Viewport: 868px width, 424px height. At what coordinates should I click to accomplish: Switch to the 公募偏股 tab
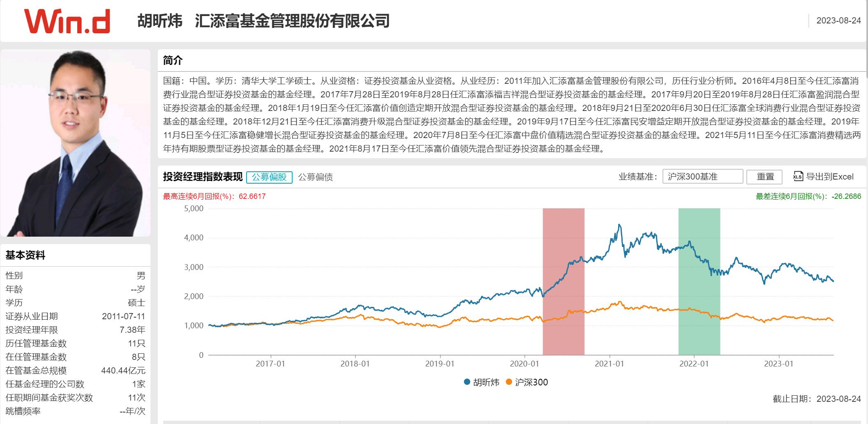pyautogui.click(x=269, y=177)
